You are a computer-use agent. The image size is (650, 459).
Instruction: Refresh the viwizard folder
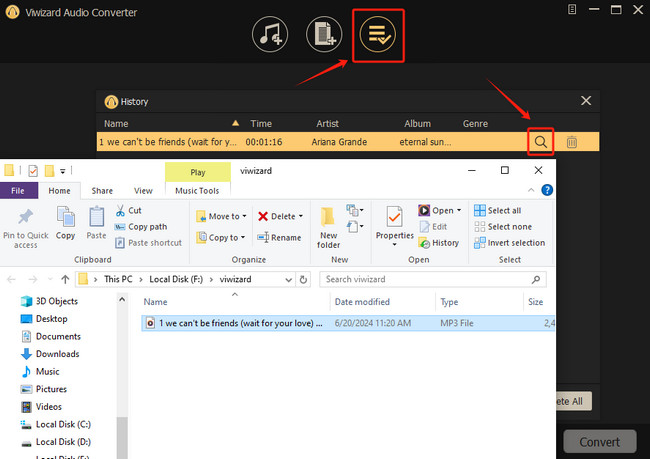pos(303,279)
